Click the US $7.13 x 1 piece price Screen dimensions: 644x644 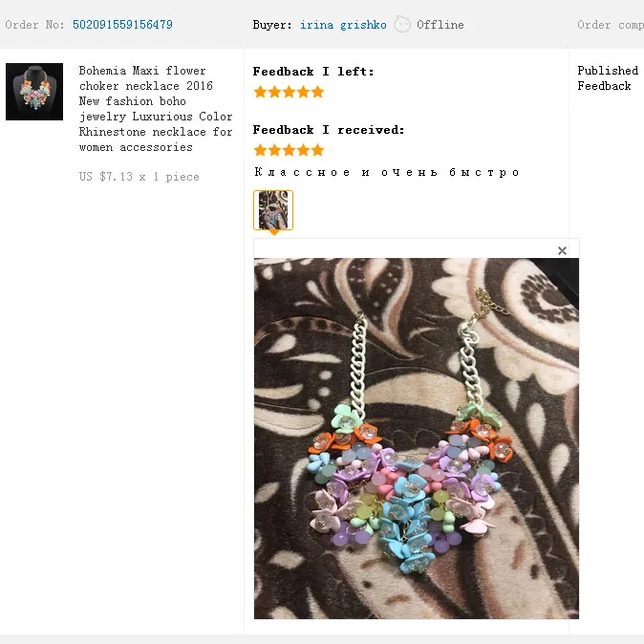pyautogui.click(x=140, y=177)
